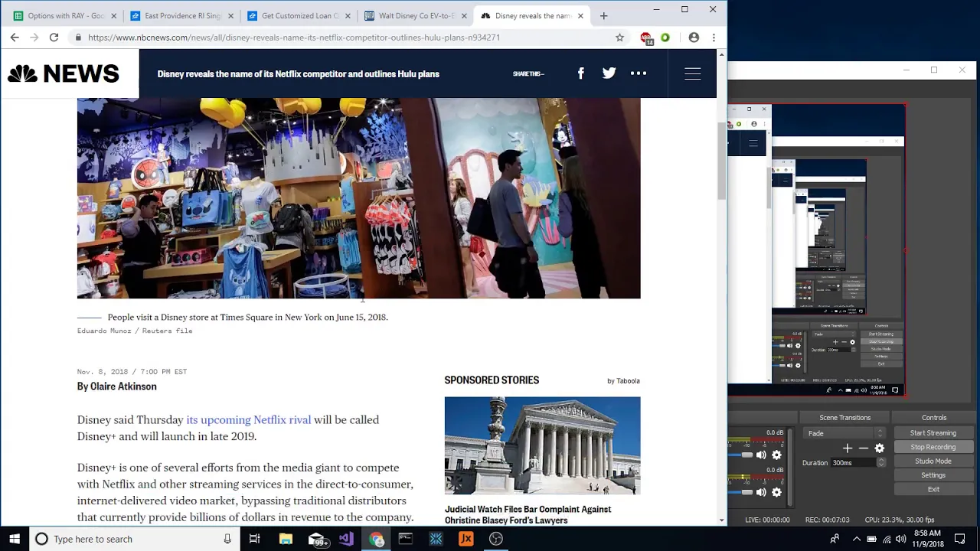Open the green circle extension icon
Image resolution: width=980 pixels, height=551 pixels.
tap(665, 37)
